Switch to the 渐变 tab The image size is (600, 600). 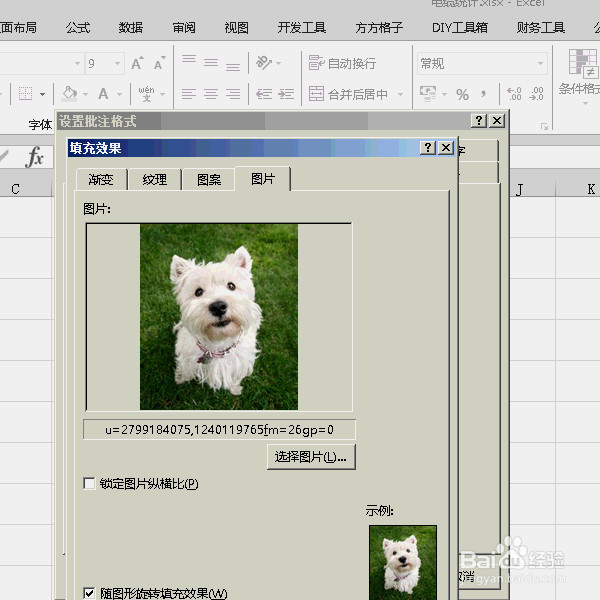pos(101,179)
